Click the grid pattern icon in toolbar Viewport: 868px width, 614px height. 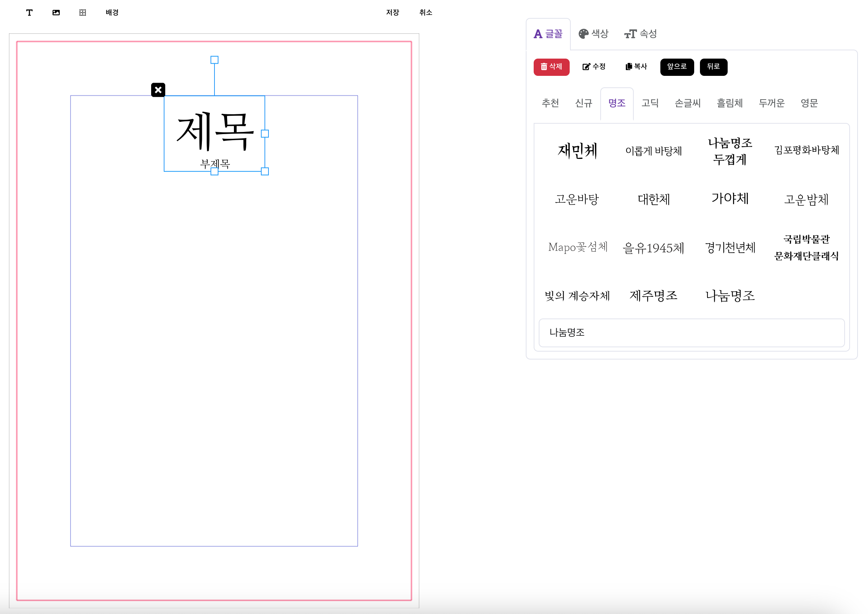tap(82, 13)
